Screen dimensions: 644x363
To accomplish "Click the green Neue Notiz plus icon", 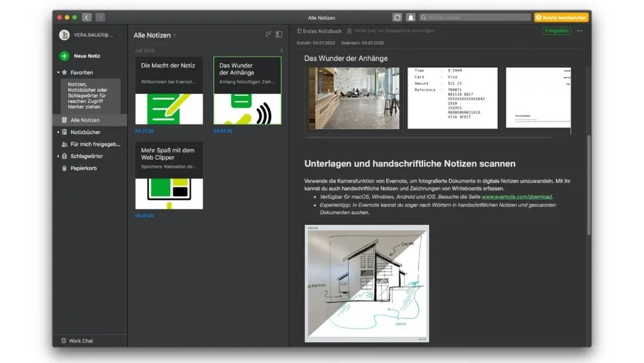I will pos(64,56).
